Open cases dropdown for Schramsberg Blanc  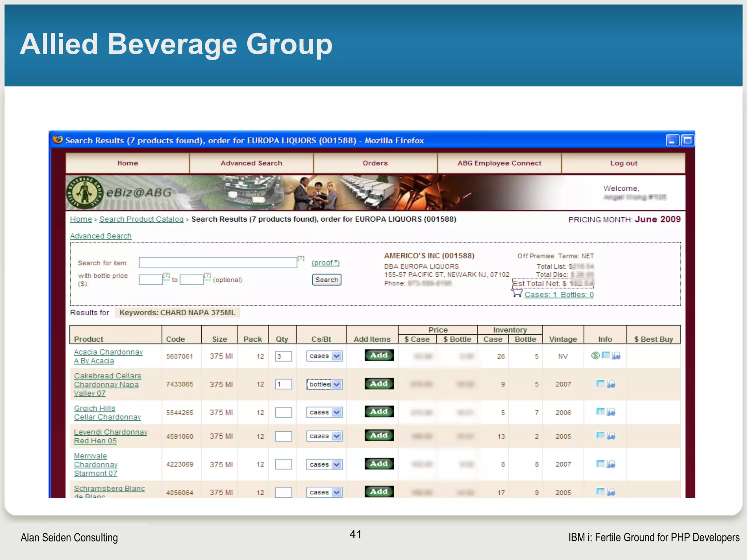point(324,492)
